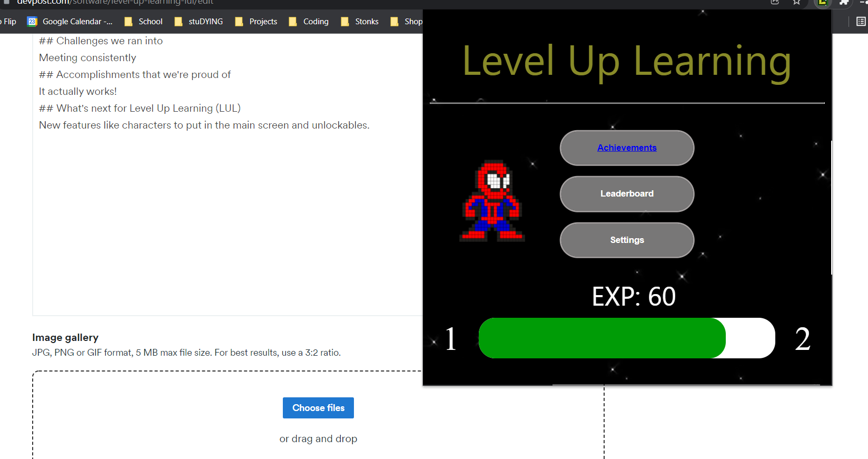The image size is (868, 459).
Task: Click the "or drag and drop" text
Action: (x=318, y=438)
